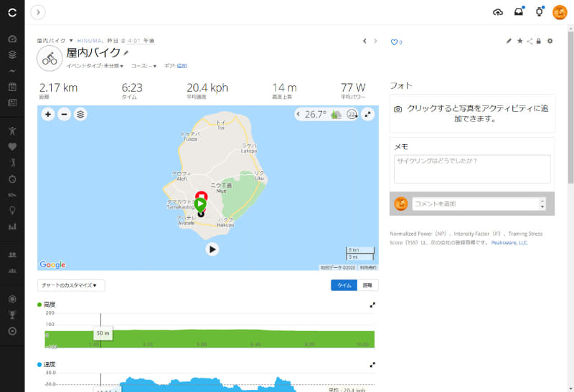Viewport: 574px width, 392px height.
Task: Open the heart health stats icon in sidebar
Action: click(x=12, y=147)
